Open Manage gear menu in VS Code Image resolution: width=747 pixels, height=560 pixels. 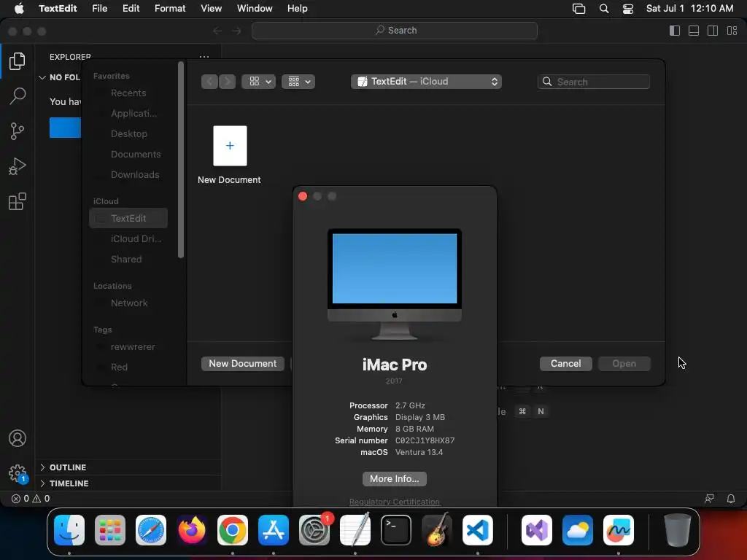pyautogui.click(x=18, y=473)
